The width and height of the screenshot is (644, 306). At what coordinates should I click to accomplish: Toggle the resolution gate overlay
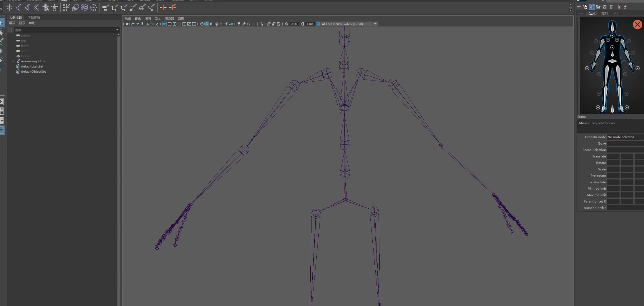(x=174, y=24)
